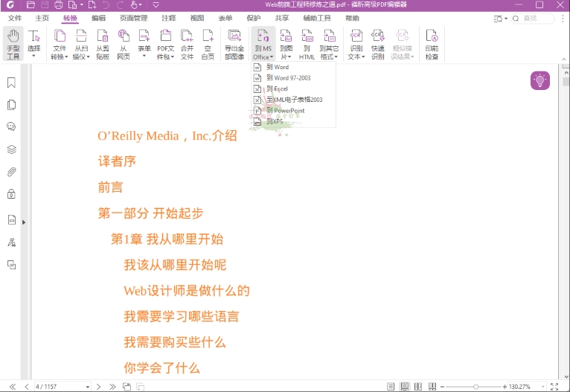Viewport: 570px width, 392px height.
Task: Enable single page view mode
Action: (x=391, y=387)
